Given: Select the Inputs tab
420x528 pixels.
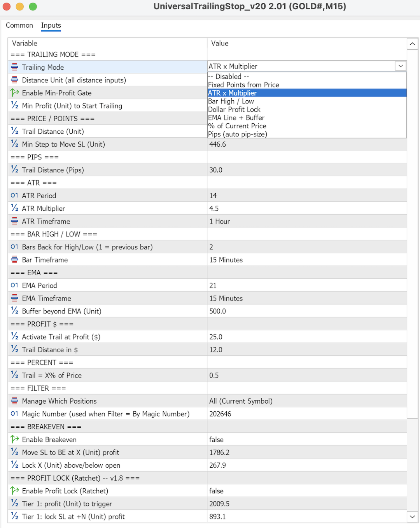Looking at the screenshot, I should tap(51, 25).
